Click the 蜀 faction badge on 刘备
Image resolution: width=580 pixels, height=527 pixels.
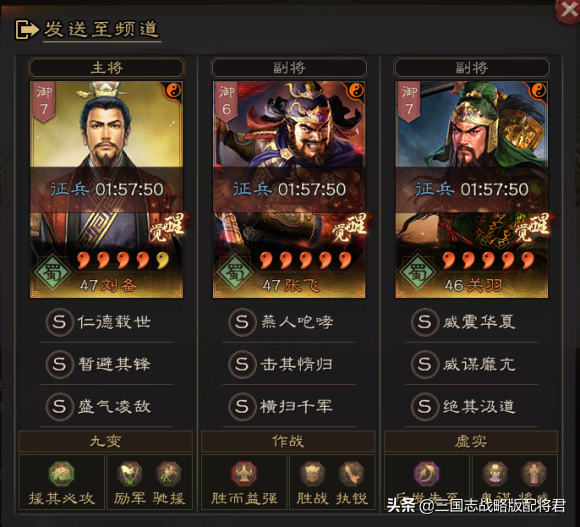[53, 273]
